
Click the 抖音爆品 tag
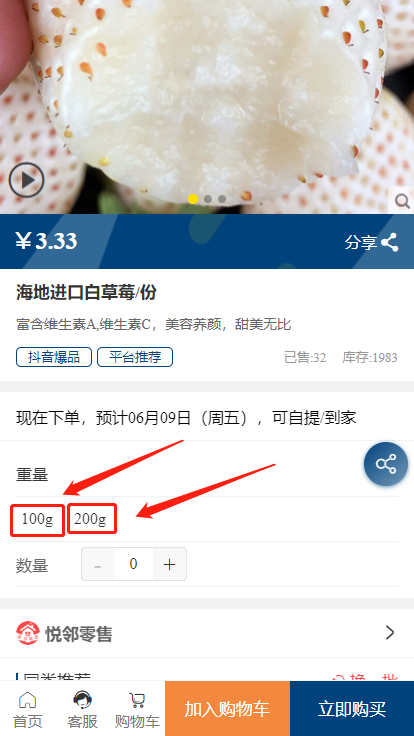(x=54, y=357)
